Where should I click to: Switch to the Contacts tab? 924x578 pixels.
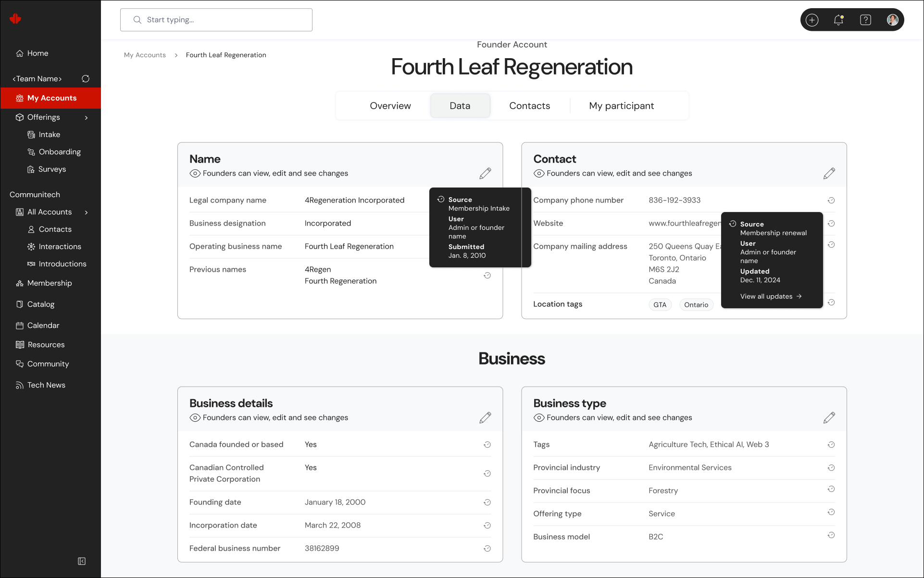pos(529,106)
